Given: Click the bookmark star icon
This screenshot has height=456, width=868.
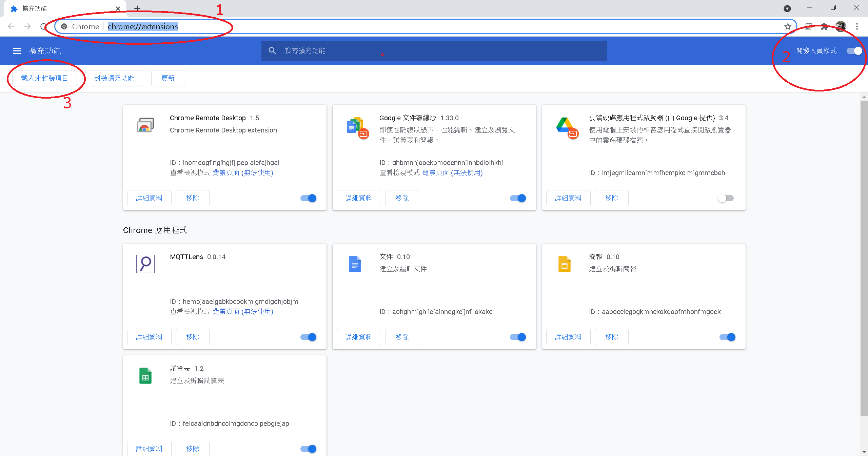Looking at the screenshot, I should [787, 26].
